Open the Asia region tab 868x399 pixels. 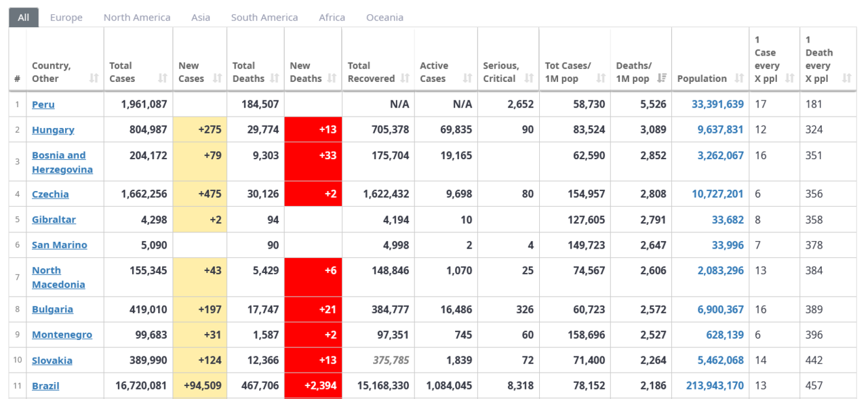coord(200,17)
